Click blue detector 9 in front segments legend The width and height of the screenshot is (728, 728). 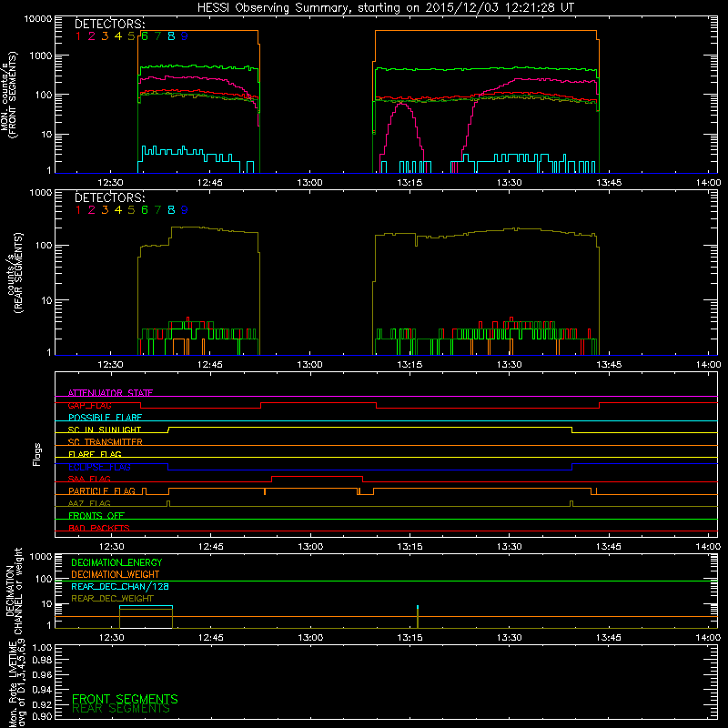coord(185,36)
